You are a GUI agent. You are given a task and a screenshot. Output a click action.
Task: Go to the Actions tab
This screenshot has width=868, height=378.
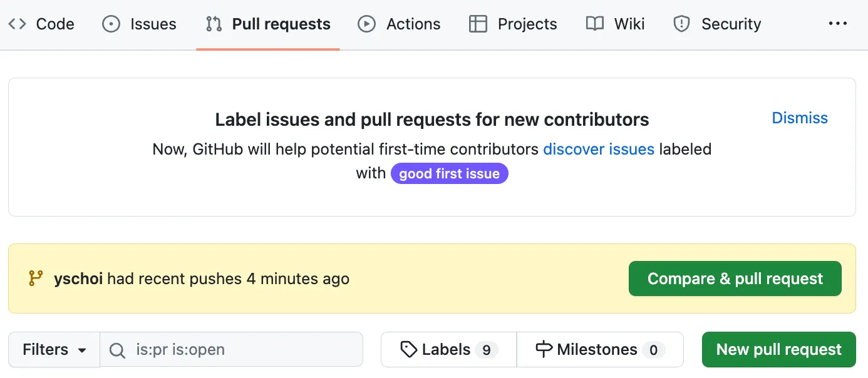[413, 24]
